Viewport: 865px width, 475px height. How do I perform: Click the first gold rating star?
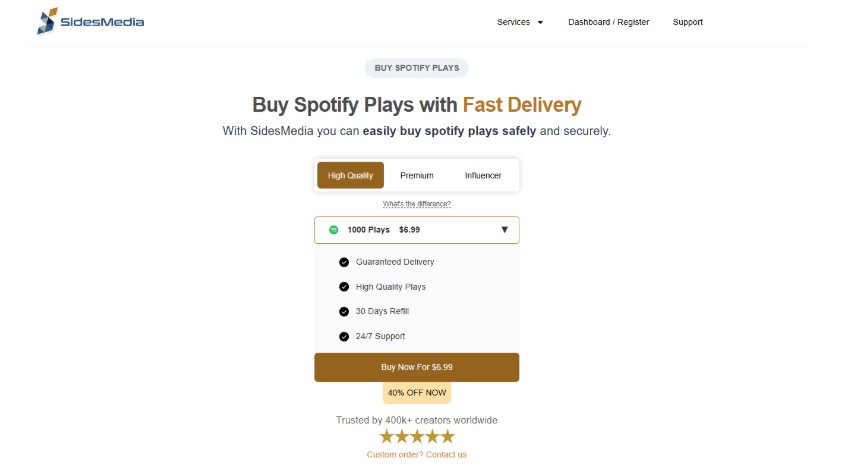387,437
